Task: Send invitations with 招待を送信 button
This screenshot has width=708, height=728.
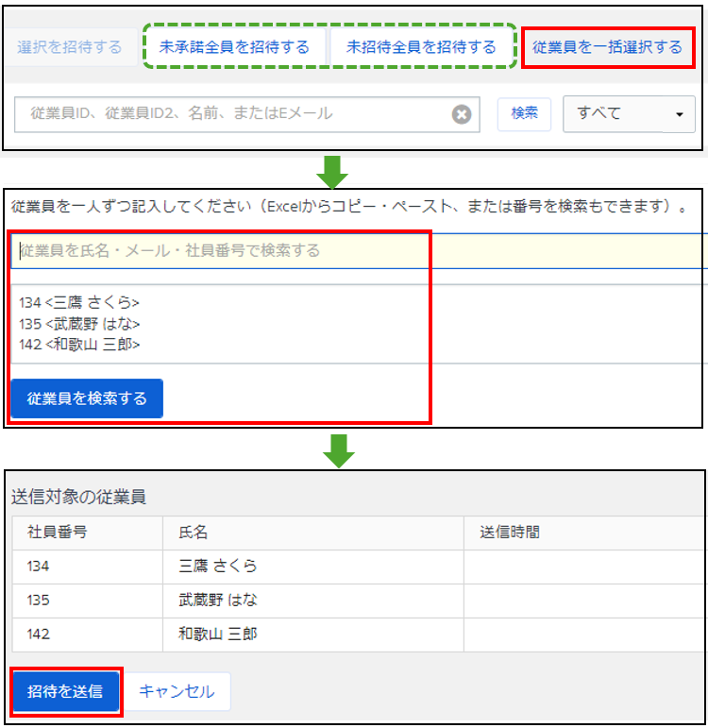Action: 65,691
